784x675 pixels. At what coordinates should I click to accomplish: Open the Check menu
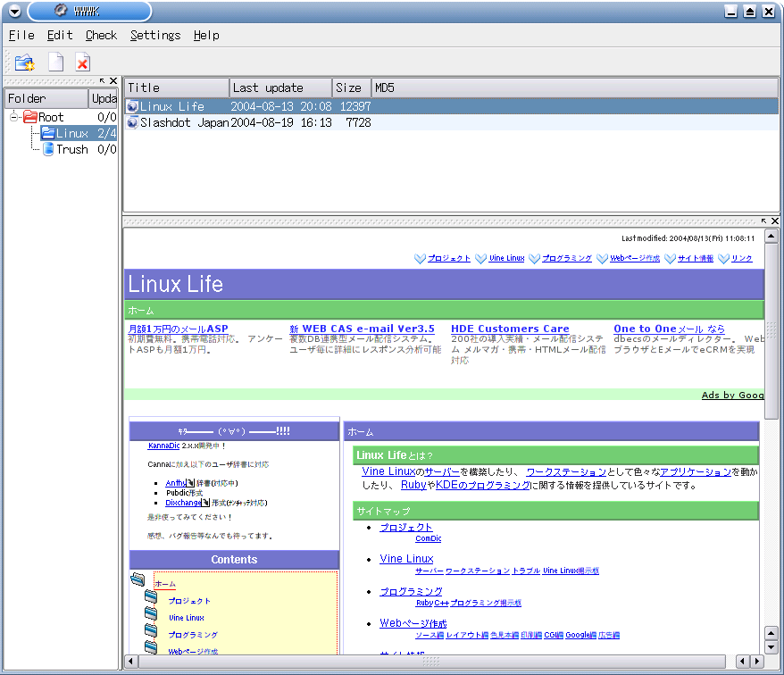coord(101,36)
